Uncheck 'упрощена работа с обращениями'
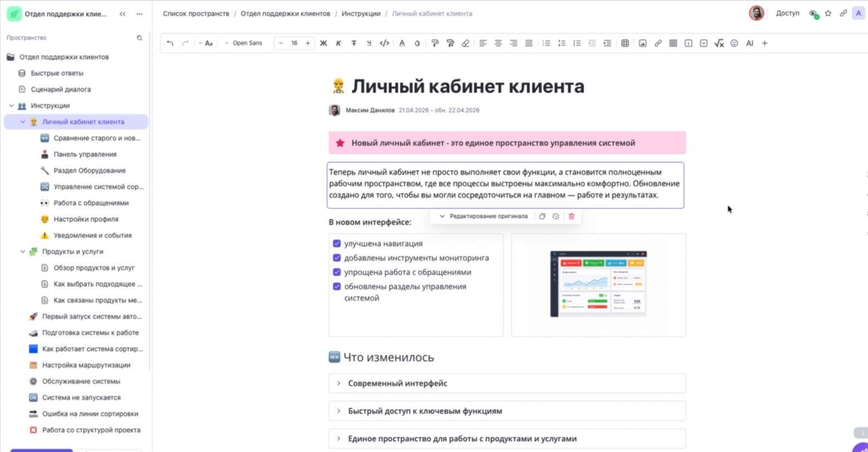 337,272
